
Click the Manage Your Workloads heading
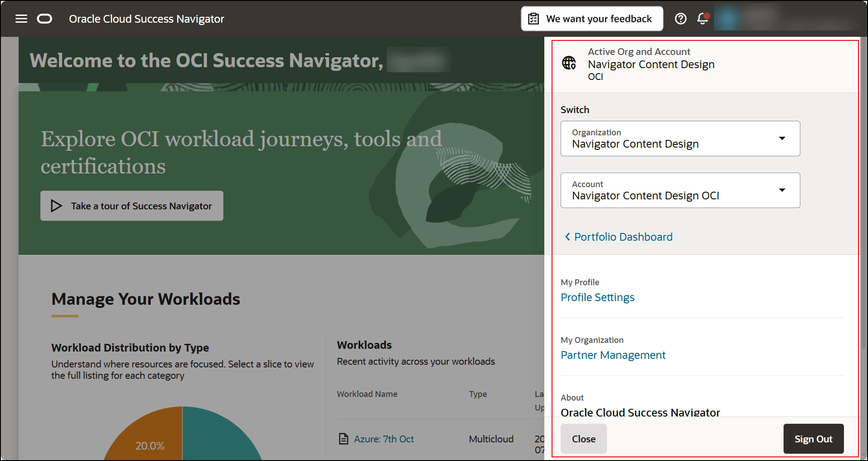click(x=146, y=299)
